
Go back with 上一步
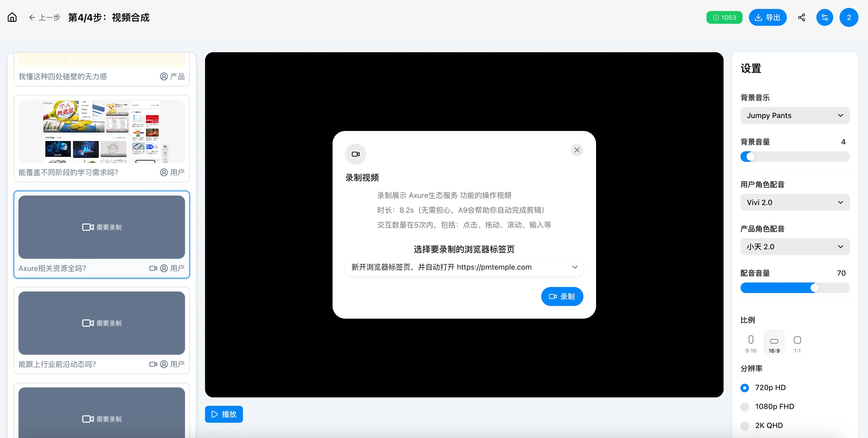tap(45, 17)
